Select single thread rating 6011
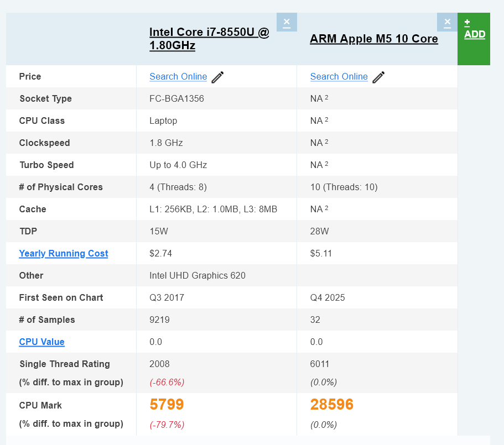Screen dimensions: 504x445 pos(320,364)
